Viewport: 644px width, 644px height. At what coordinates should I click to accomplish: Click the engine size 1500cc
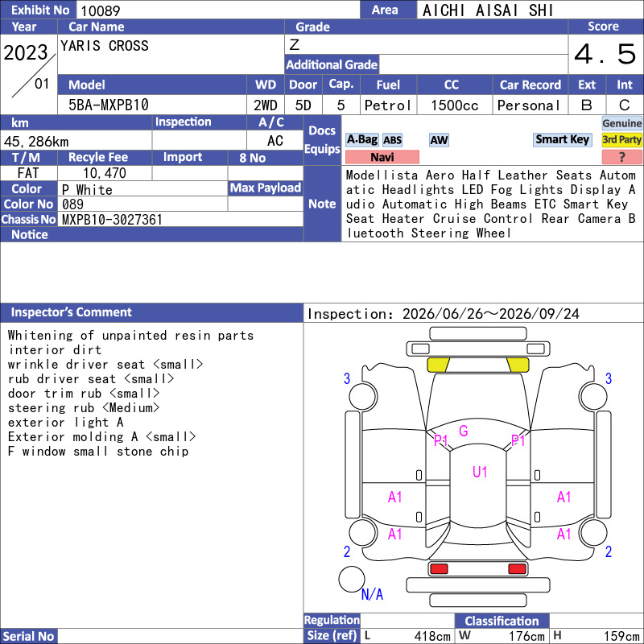tap(455, 105)
